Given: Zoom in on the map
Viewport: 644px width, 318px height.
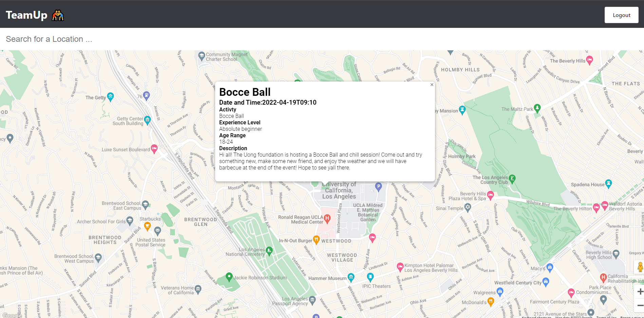Looking at the screenshot, I should tap(640, 291).
